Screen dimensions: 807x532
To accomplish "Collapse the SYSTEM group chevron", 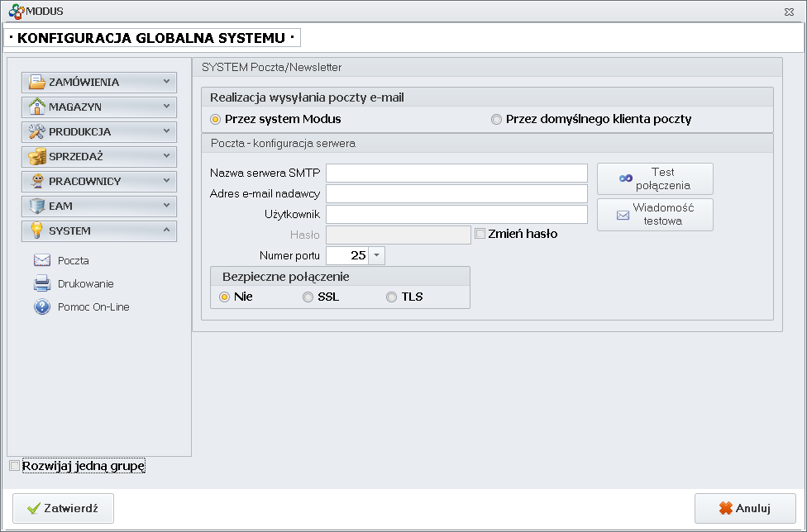I will (x=166, y=230).
